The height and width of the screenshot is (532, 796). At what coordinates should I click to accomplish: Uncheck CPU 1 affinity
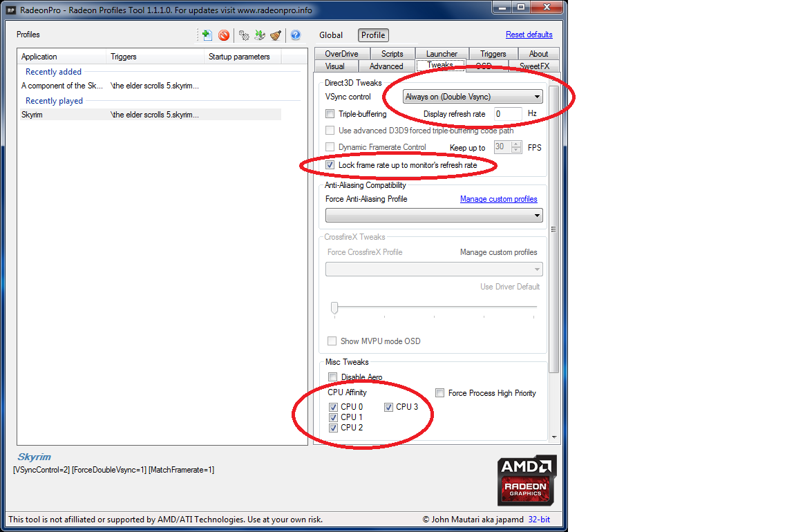coord(333,417)
